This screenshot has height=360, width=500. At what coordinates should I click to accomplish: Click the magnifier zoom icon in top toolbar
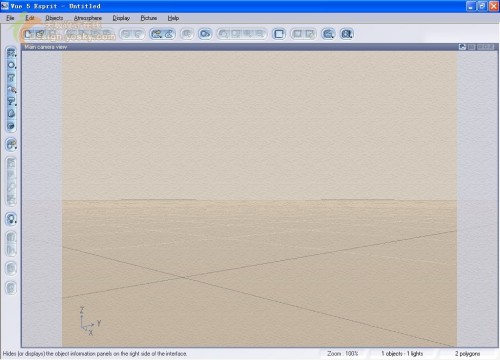pyautogui.click(x=328, y=34)
